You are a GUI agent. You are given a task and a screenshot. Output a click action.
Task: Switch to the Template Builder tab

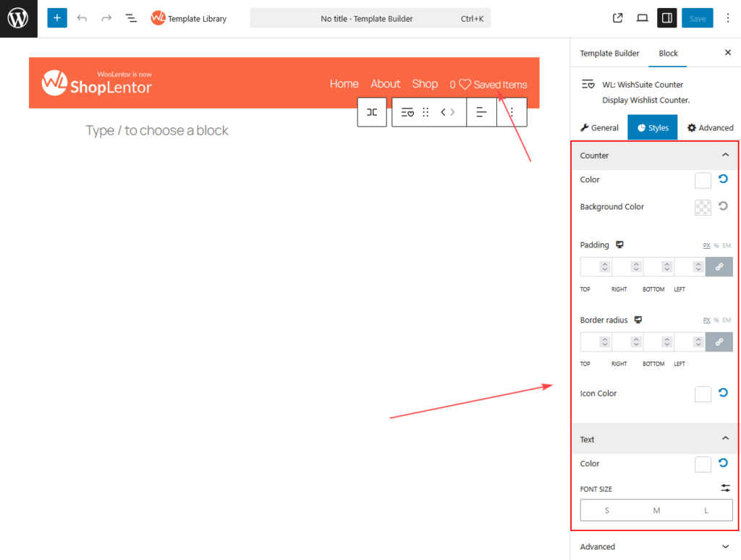pos(609,54)
